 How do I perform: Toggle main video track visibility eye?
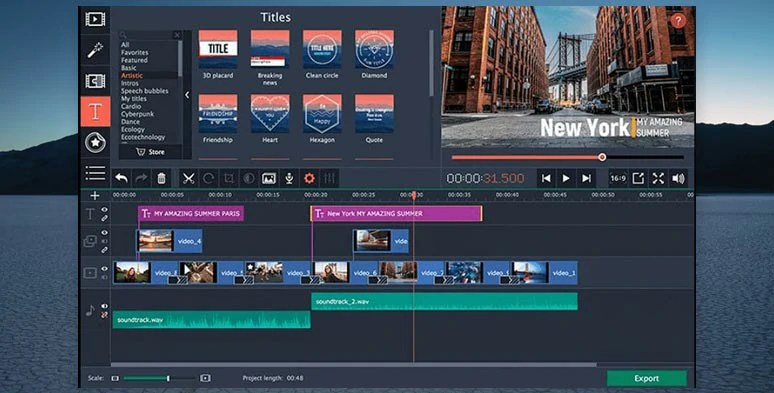click(104, 269)
